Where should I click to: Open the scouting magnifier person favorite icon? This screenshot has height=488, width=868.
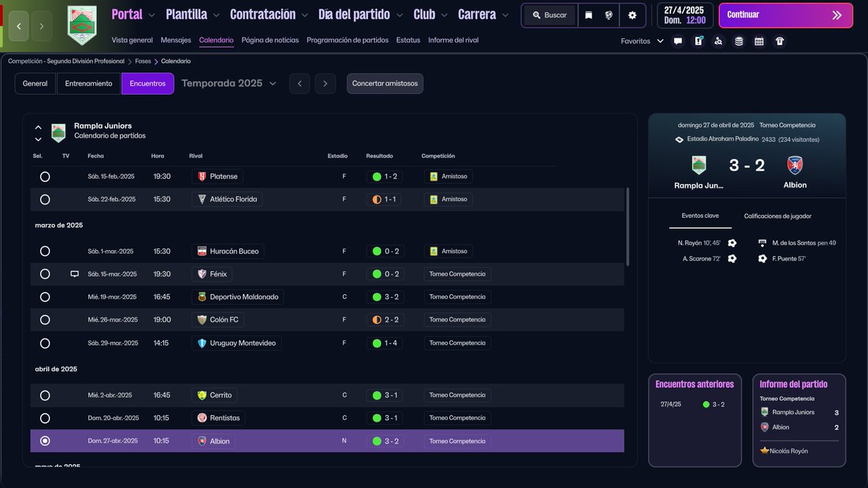(718, 41)
